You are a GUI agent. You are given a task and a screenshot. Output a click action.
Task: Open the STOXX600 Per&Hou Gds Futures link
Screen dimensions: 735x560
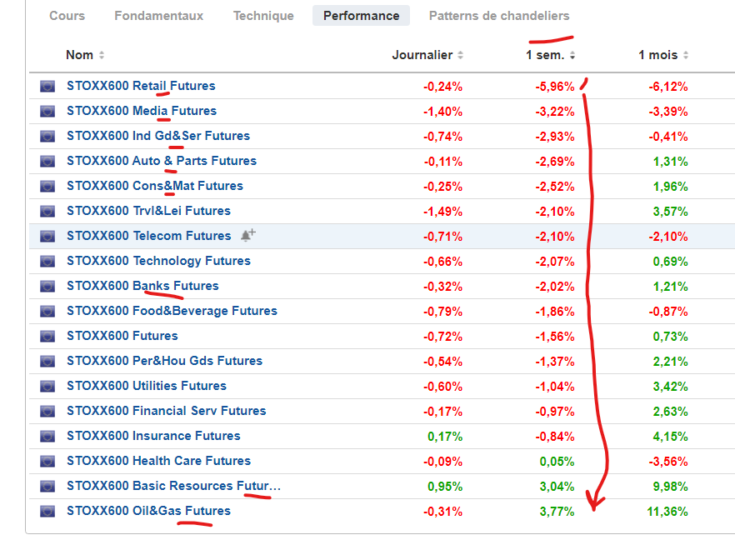point(164,361)
